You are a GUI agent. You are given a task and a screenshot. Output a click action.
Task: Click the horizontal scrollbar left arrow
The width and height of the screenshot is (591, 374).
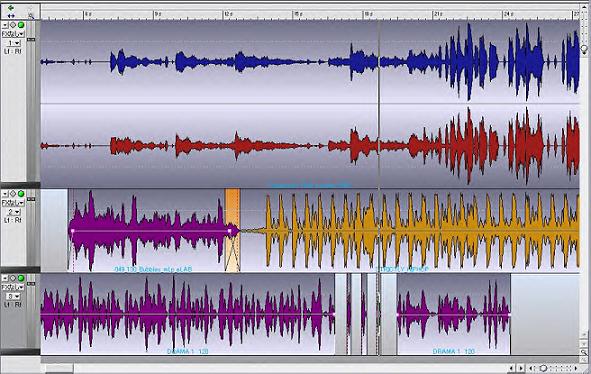(x=511, y=368)
